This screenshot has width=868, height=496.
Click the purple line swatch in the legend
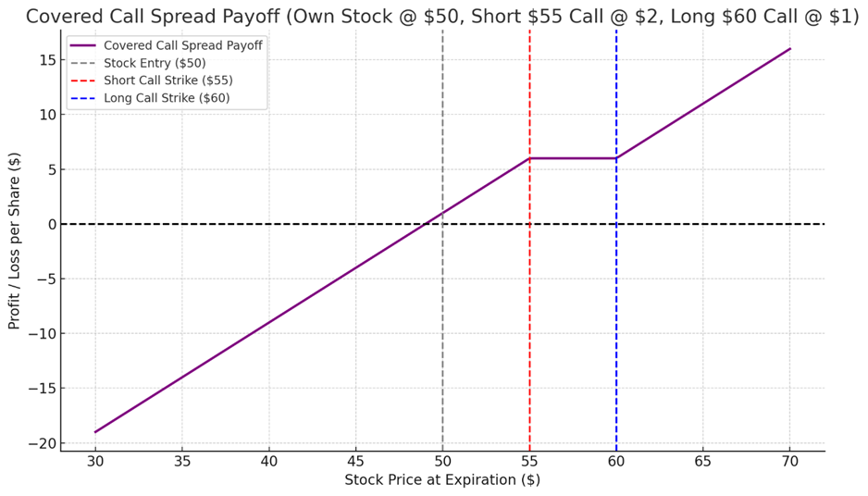(83, 45)
